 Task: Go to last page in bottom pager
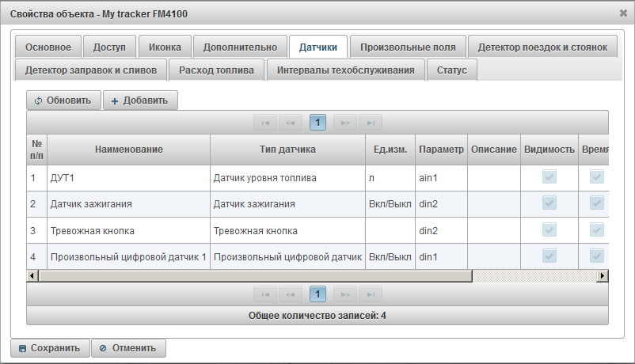coord(370,294)
